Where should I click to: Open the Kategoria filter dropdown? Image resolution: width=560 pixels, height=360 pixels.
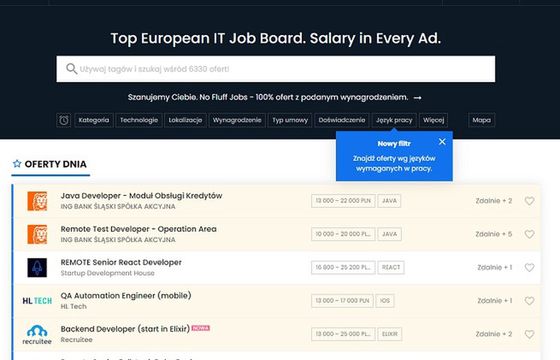(x=94, y=120)
